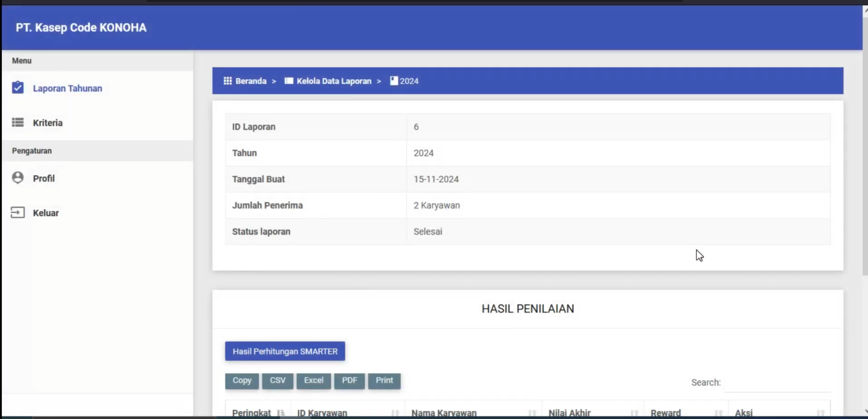
Task: Click the 'ID Laporan' label
Action: coord(254,127)
